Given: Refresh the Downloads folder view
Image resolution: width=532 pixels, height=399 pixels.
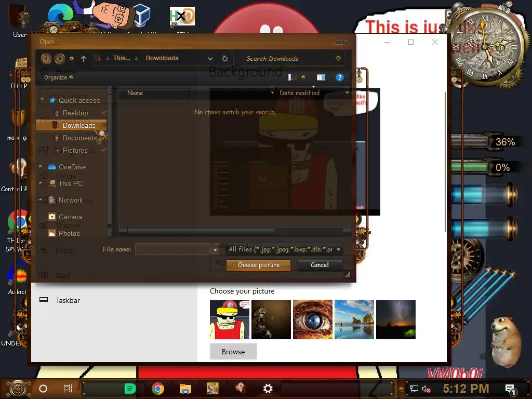Looking at the screenshot, I should tap(224, 58).
